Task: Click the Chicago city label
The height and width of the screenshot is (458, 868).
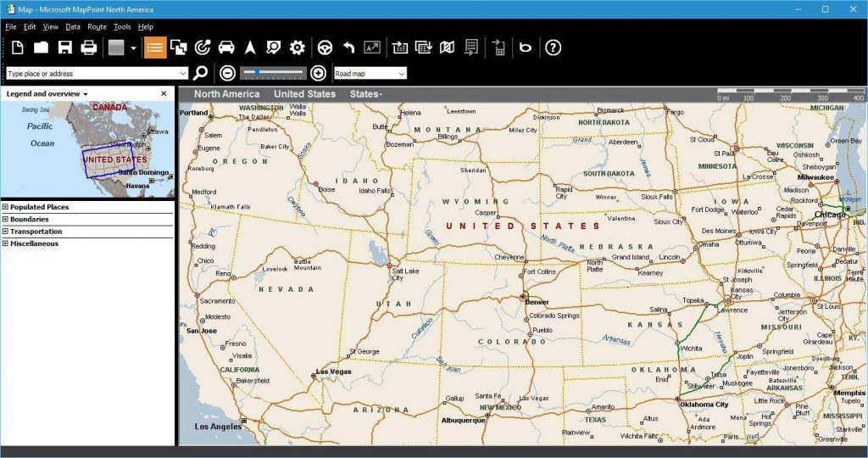Action: (830, 215)
